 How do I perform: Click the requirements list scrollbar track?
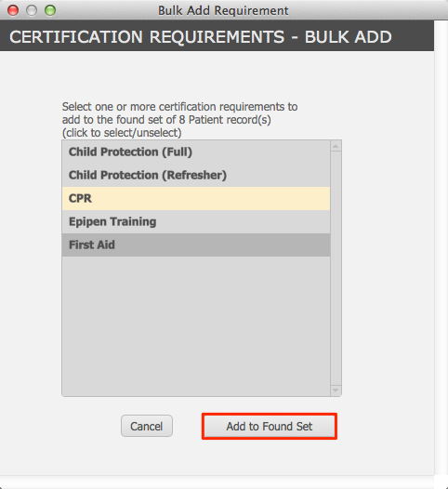click(336, 268)
